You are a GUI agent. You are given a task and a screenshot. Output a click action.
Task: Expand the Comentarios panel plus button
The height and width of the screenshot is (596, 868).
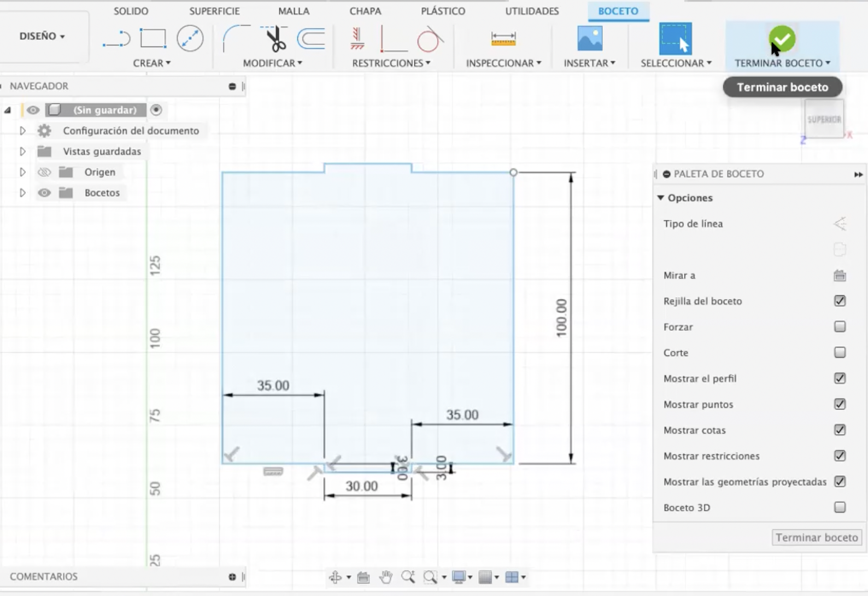tap(232, 577)
